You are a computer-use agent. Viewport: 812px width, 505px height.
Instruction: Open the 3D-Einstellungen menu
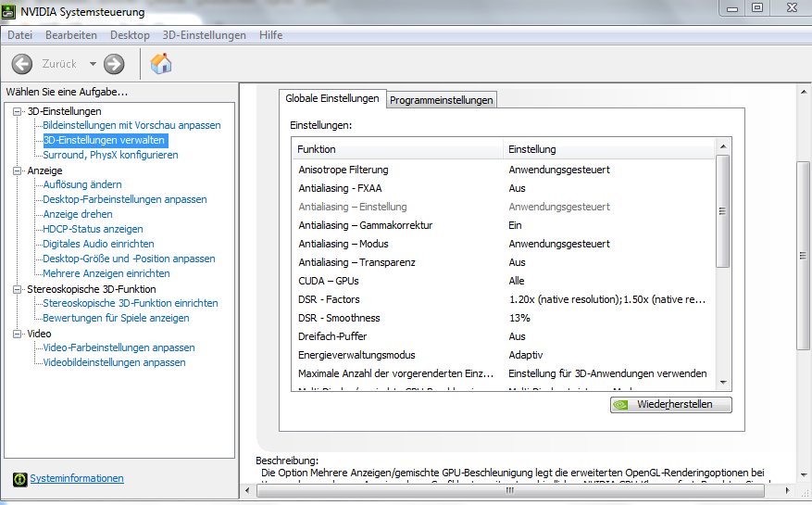tap(204, 35)
